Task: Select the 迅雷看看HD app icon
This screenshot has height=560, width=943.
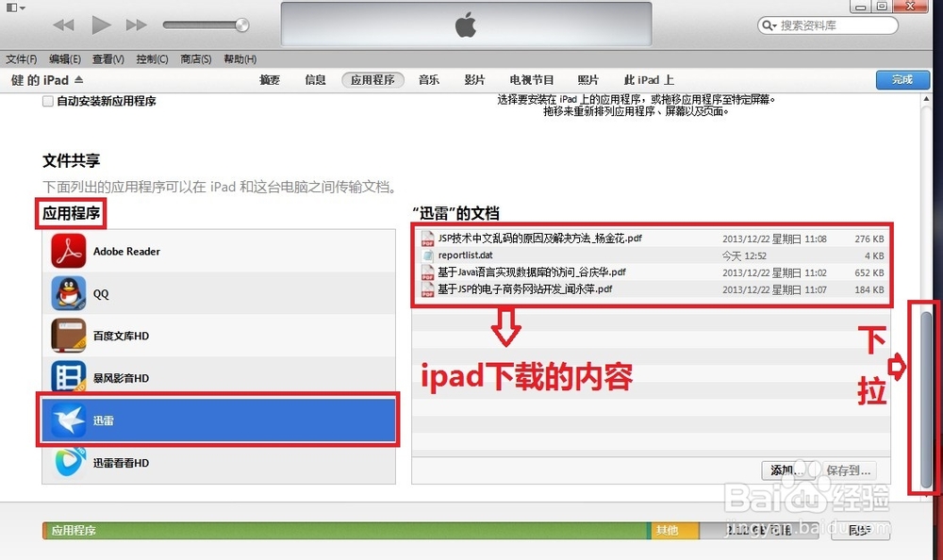Action: pos(69,462)
